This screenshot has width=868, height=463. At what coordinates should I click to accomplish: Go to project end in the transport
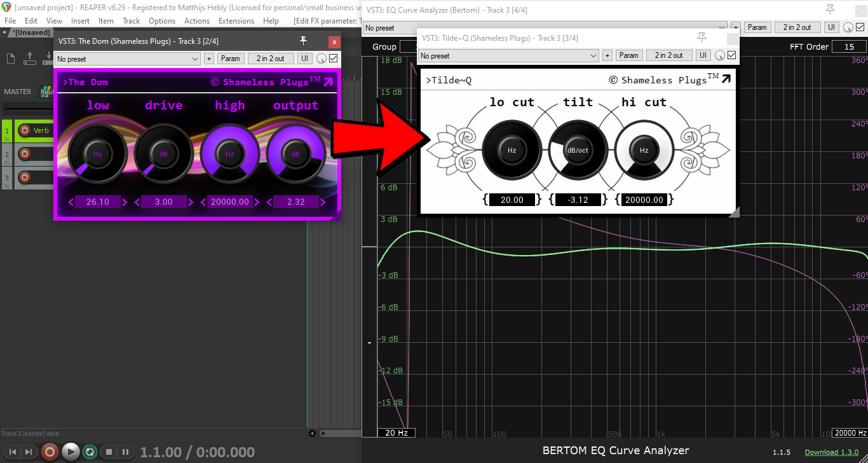coord(29,452)
